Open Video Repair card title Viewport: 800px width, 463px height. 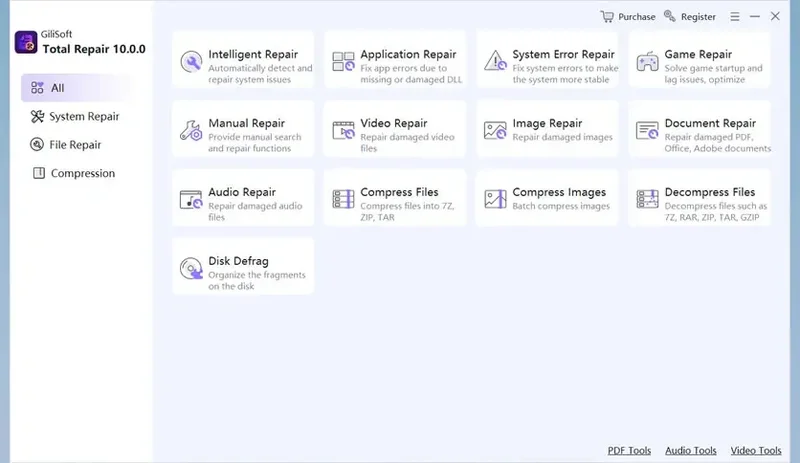tap(394, 123)
